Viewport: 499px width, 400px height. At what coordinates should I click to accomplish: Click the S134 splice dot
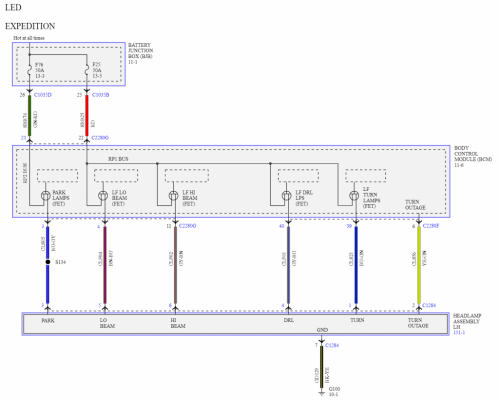(x=48, y=262)
